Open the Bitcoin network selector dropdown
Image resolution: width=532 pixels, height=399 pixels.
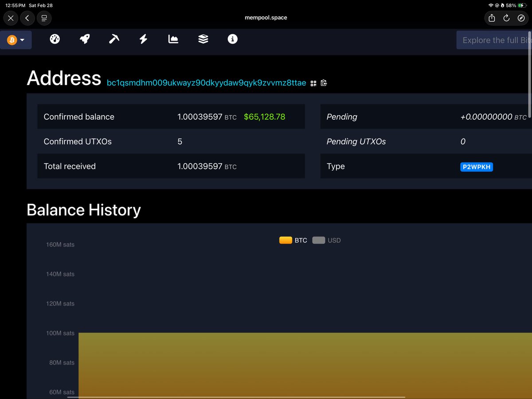tap(16, 40)
